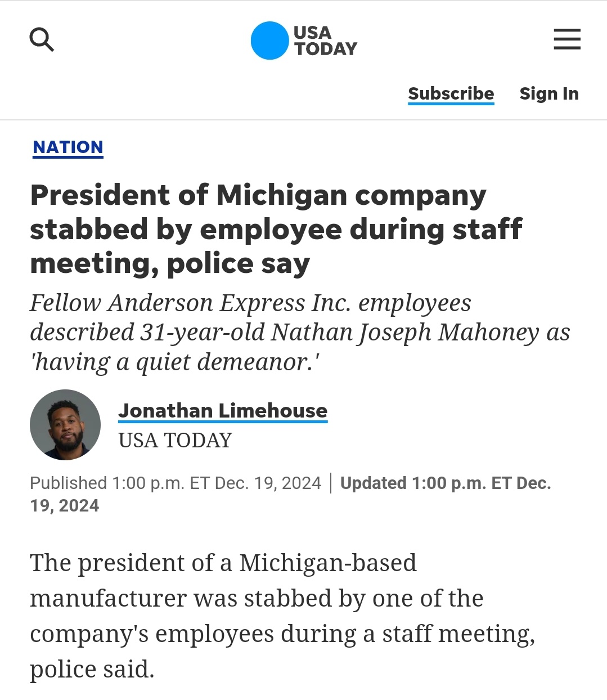Open the search magnifier icon
The height and width of the screenshot is (700, 607).
point(42,40)
